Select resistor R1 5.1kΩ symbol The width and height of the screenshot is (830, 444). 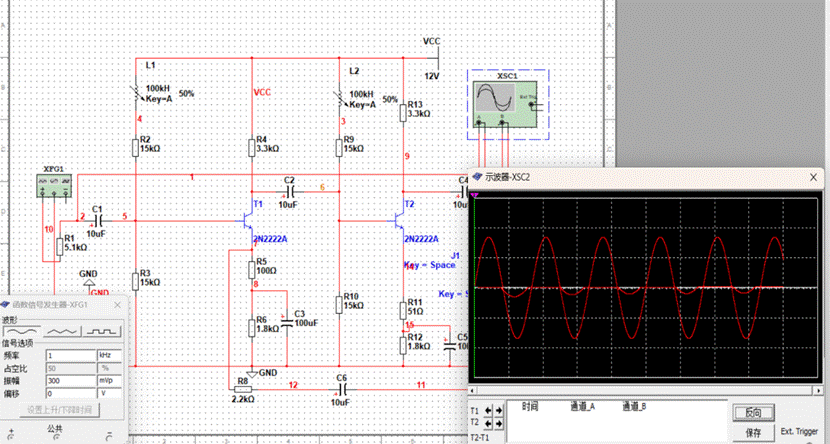[59, 247]
